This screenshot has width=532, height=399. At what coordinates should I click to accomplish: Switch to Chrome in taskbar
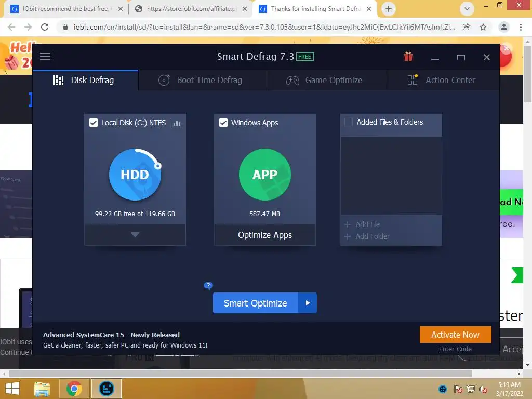point(74,389)
